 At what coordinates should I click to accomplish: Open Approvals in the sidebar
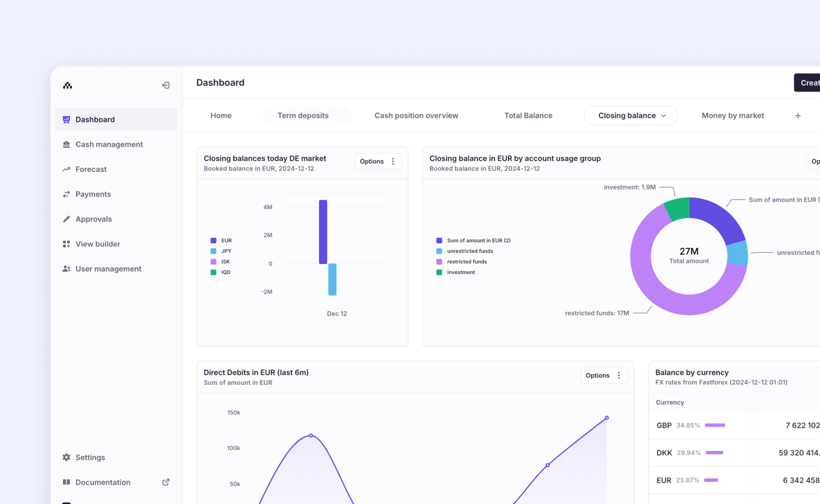116,219
